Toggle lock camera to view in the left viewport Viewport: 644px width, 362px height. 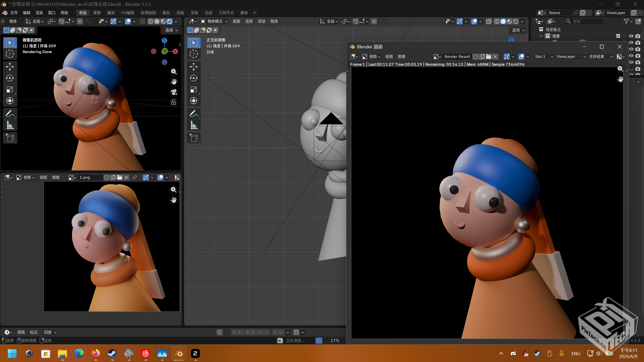174,102
